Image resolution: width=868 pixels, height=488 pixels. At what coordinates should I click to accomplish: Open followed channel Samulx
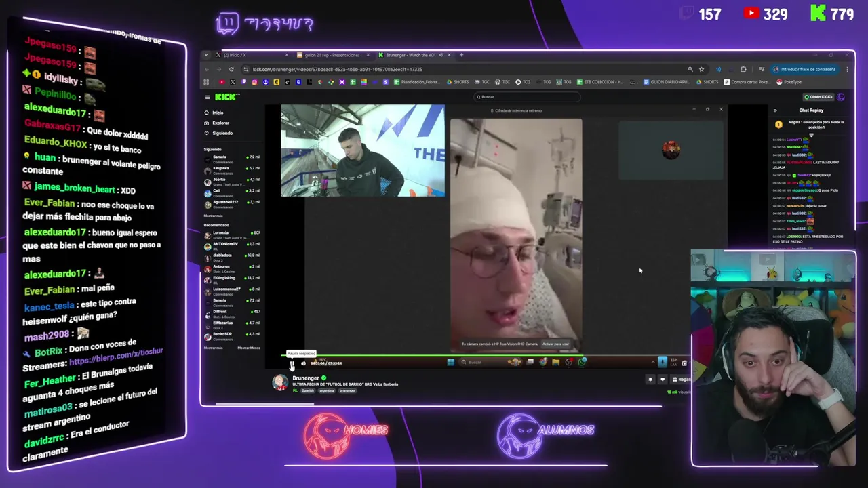coord(233,159)
